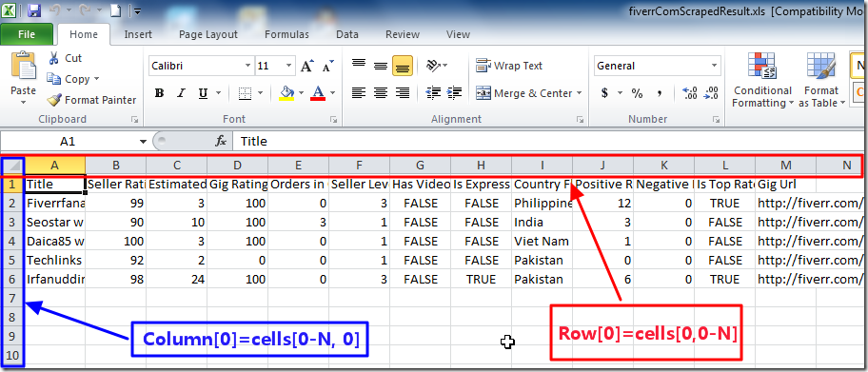This screenshot has width=868, height=372.
Task: Click the Name Box showing A1
Action: pyautogui.click(x=68, y=142)
